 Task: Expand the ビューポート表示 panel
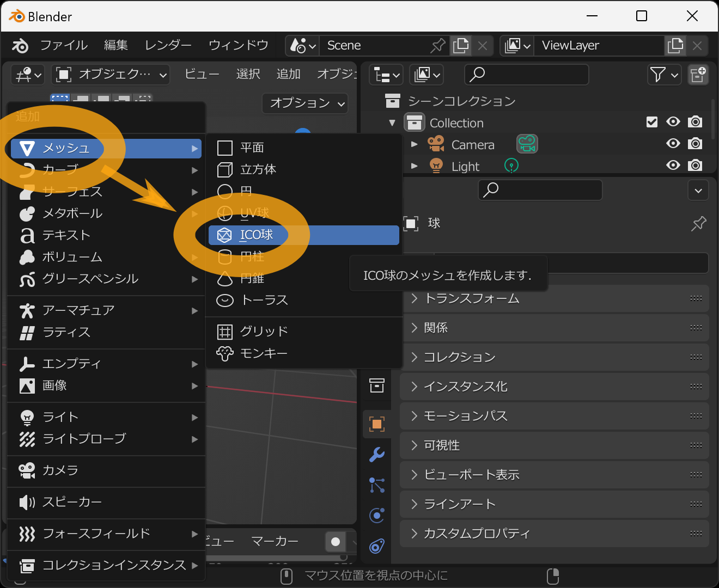pyautogui.click(x=555, y=475)
